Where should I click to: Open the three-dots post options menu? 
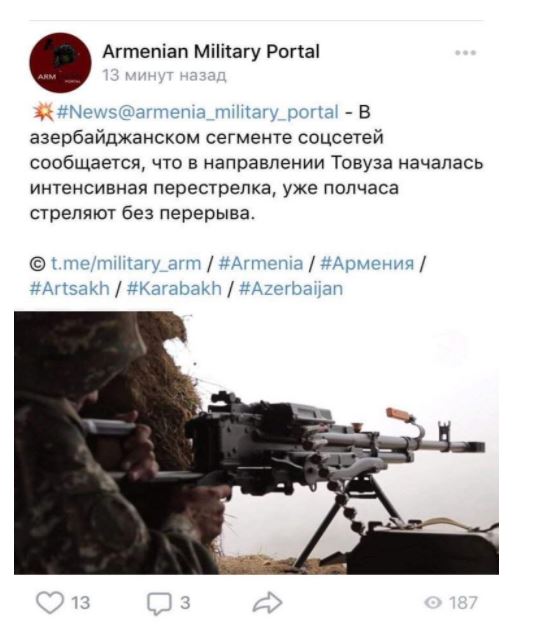(465, 53)
